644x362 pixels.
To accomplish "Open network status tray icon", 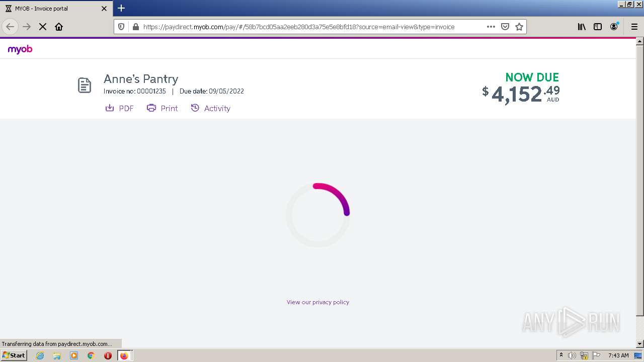I will pyautogui.click(x=584, y=355).
